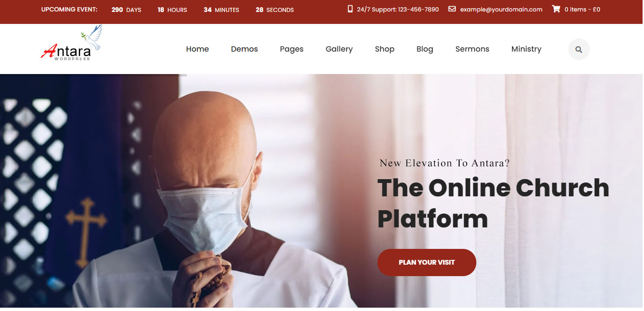
Task: Click the search magnifier icon
Action: click(x=579, y=49)
